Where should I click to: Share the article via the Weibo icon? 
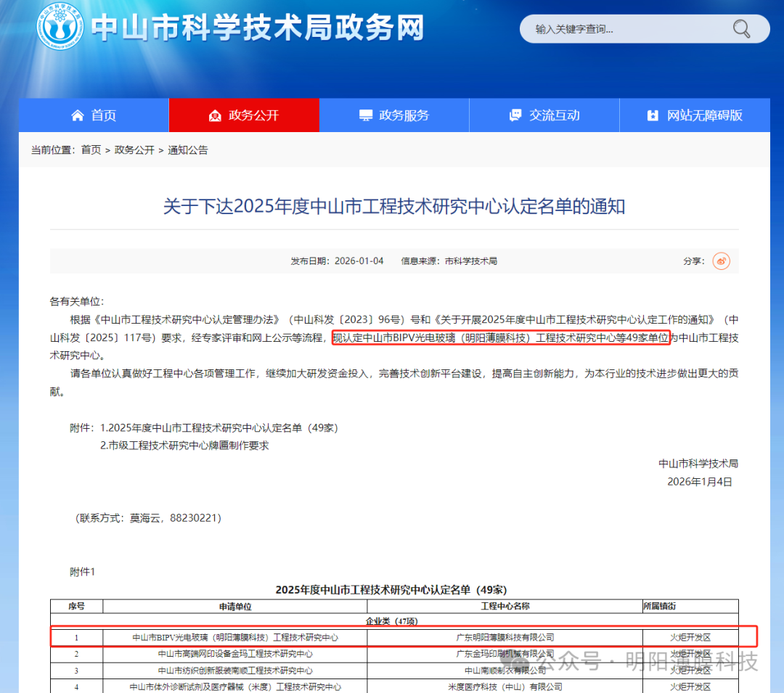(x=721, y=261)
